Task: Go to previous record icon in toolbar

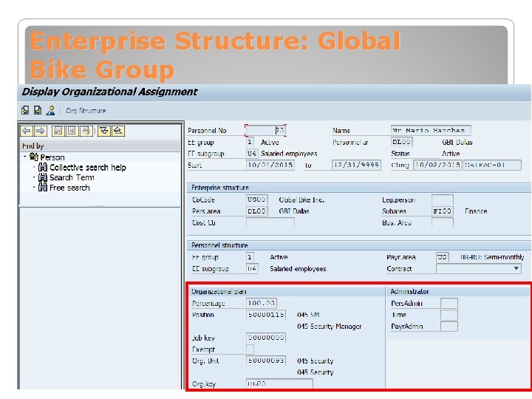Action: [x=25, y=110]
